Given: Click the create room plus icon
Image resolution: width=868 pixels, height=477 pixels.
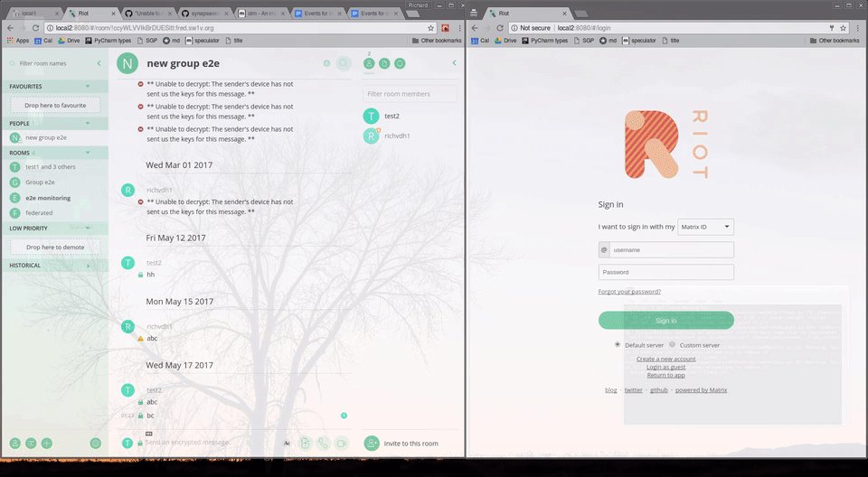Looking at the screenshot, I should pyautogui.click(x=47, y=444).
